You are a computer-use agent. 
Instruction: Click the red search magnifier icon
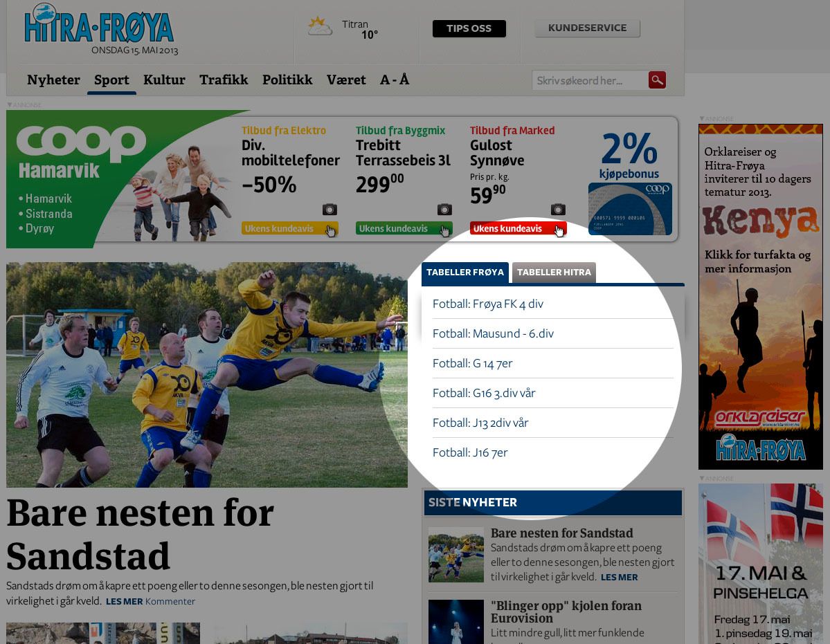click(657, 80)
